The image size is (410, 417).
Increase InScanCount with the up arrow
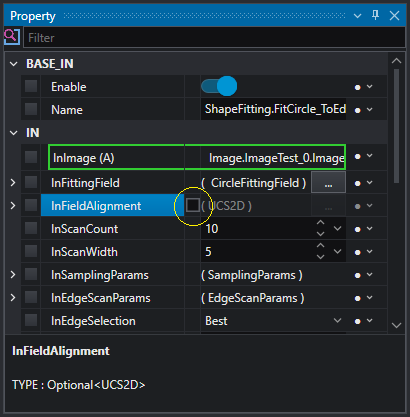320,223
